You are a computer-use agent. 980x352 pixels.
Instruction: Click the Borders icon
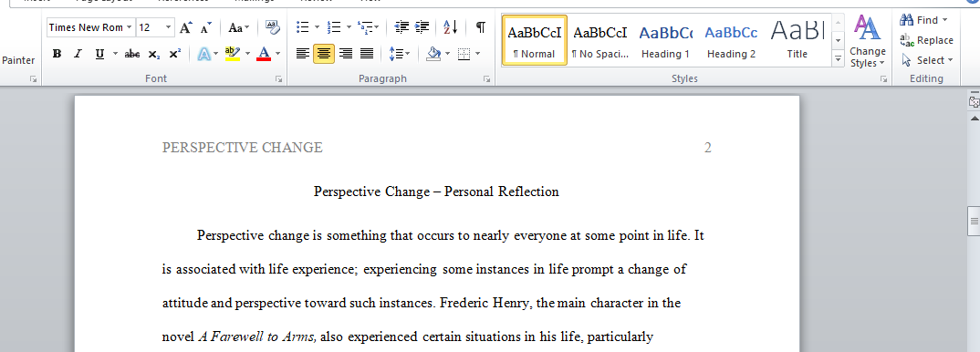pos(464,55)
